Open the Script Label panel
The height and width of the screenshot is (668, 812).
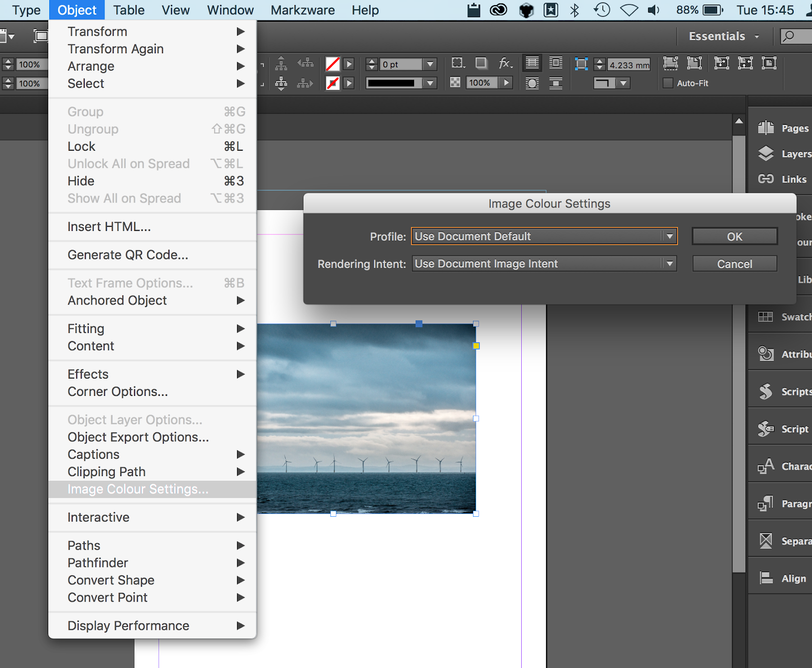[783, 429]
